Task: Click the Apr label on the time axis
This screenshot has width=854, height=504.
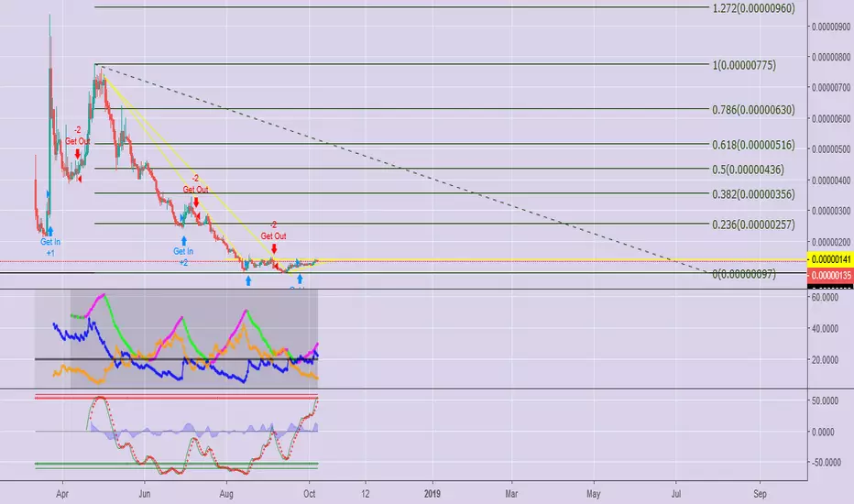Action: coord(62,494)
